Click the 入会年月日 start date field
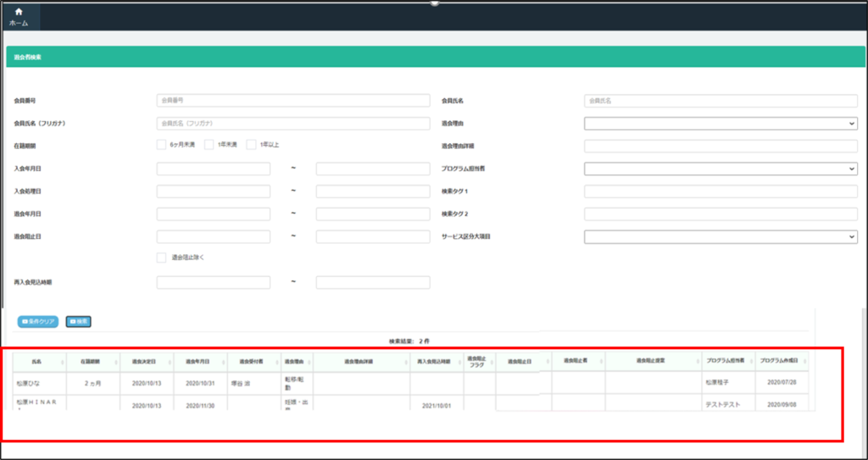The image size is (868, 460). tap(213, 169)
